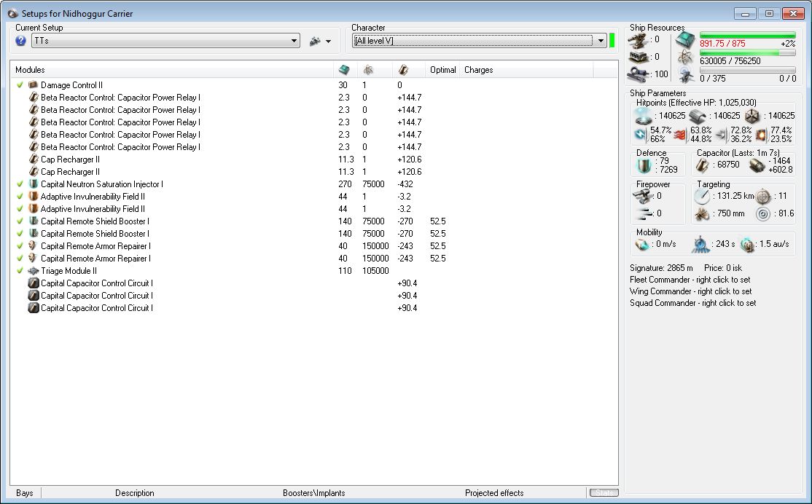The width and height of the screenshot is (812, 504).
Task: Click the capacitor column header icon
Action: click(x=403, y=70)
